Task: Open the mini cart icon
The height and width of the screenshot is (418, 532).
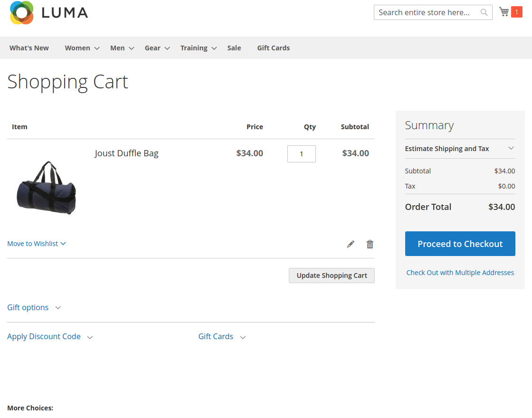Action: 503,11
